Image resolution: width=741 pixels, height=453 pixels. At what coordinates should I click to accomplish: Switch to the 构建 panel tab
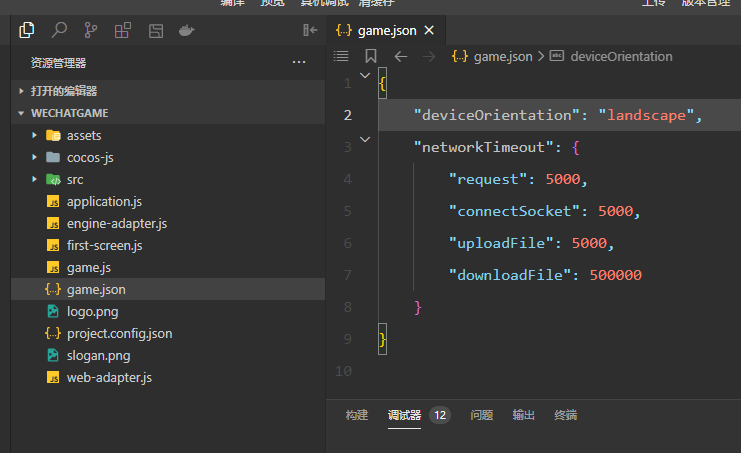point(356,415)
